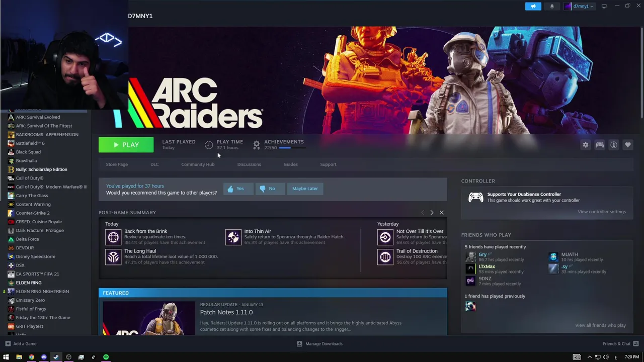Image resolution: width=644 pixels, height=362 pixels.
Task: Open the notifications bell
Action: click(552, 6)
